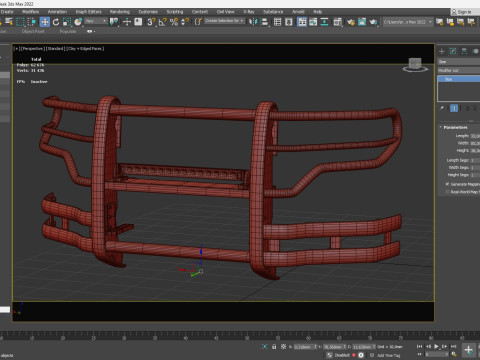Open the Populate ribbon tab

(68, 31)
